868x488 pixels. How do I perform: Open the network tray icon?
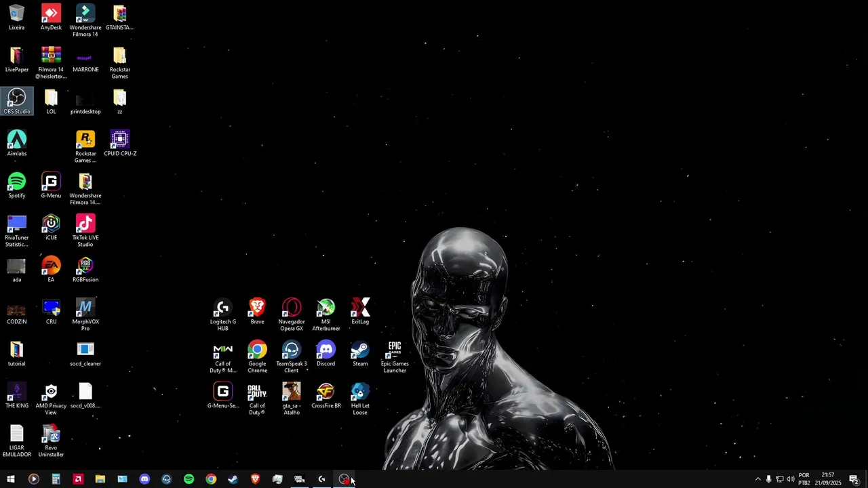click(x=779, y=479)
